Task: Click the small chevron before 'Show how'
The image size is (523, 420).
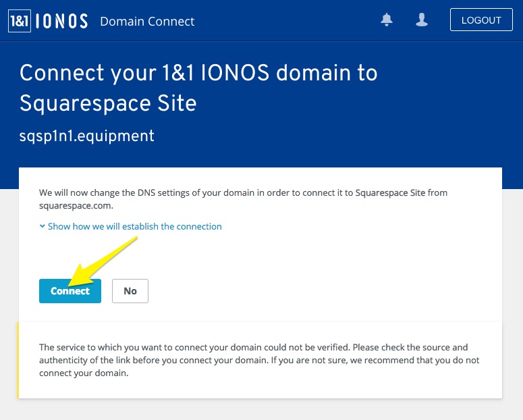Action: [x=42, y=227]
